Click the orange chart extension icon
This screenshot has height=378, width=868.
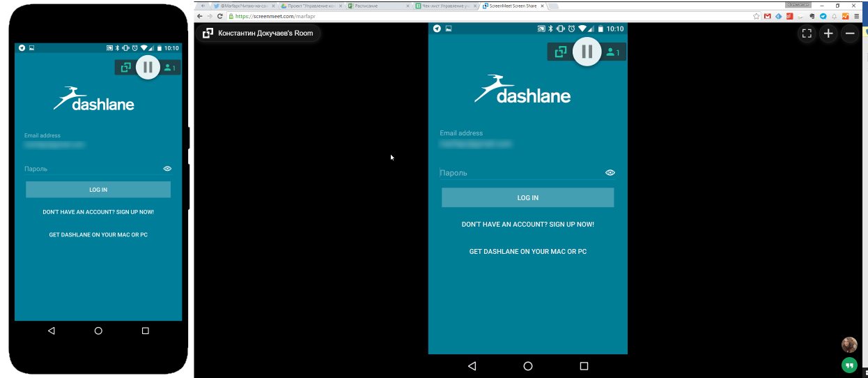[845, 16]
